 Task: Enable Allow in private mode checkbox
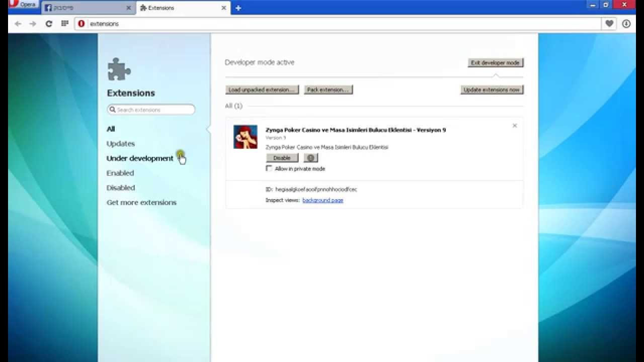click(269, 168)
